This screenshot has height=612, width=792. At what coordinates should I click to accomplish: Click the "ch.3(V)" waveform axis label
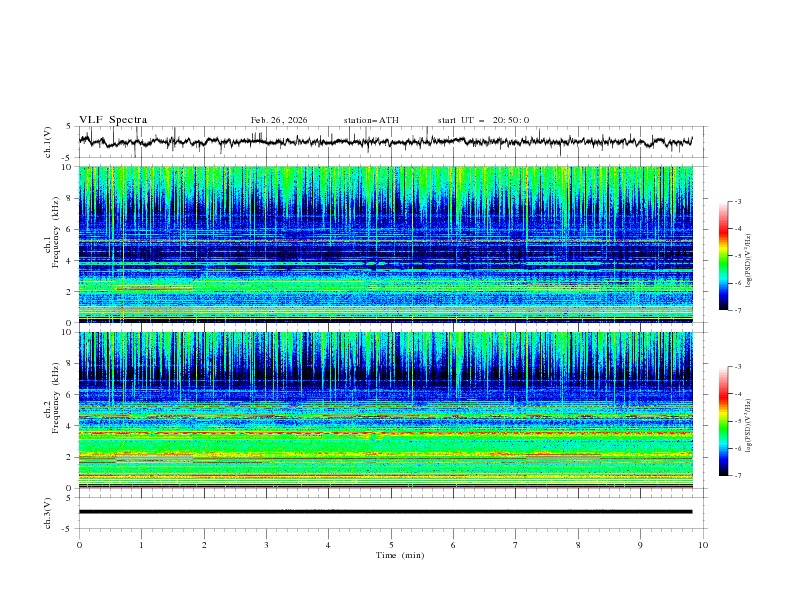48,513
